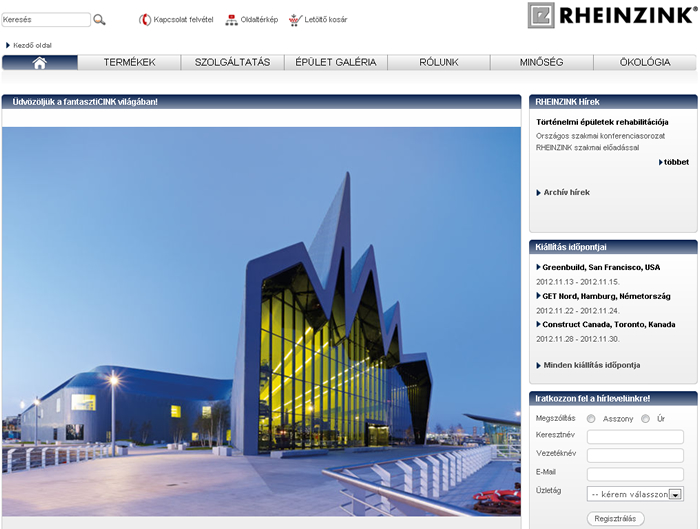Open the Oldaltérkép link
This screenshot has width=700, height=529.
coord(259,20)
